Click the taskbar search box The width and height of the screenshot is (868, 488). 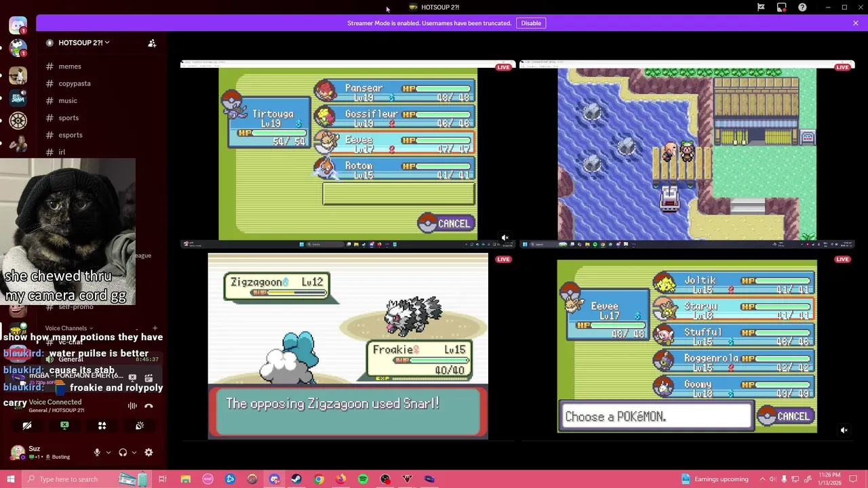pos(88,479)
